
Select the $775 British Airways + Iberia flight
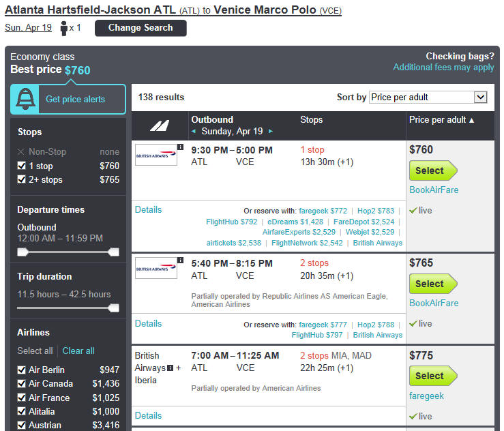coord(432,376)
